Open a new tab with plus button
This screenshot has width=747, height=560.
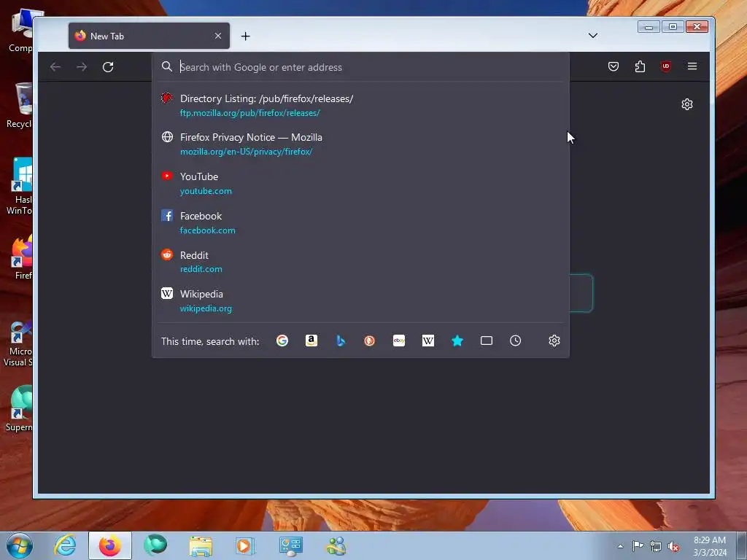[x=245, y=36]
